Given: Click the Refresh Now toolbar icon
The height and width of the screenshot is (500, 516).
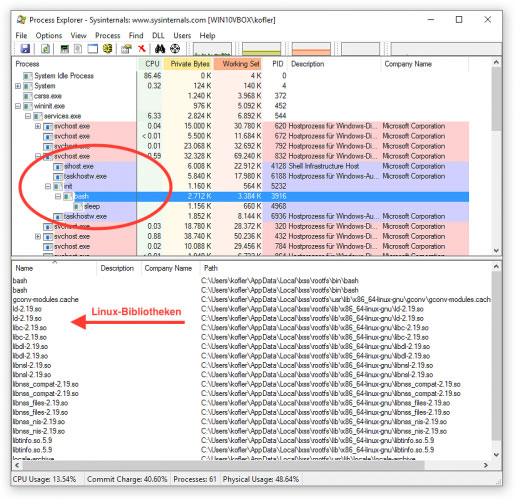Looking at the screenshot, I should pos(45,49).
